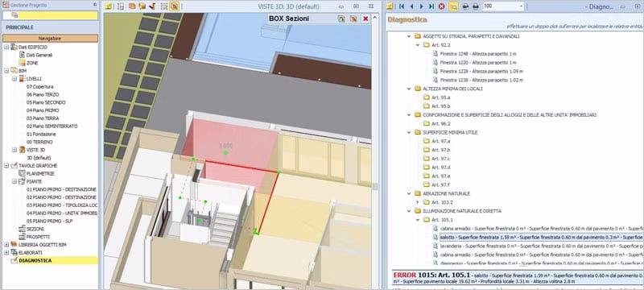Image resolution: width=644 pixels, height=290 pixels.
Task: Select DIAGNOSTICA in navigator
Action: point(35,260)
